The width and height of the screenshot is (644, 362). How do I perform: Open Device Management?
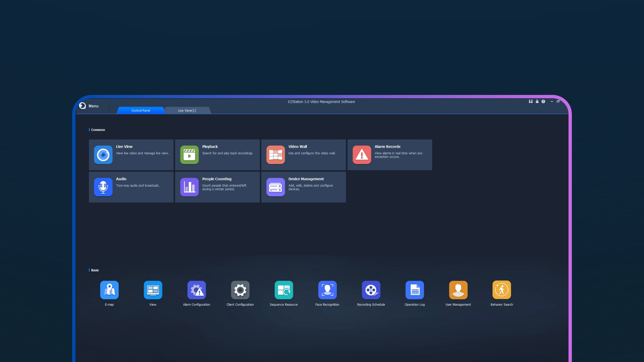tap(303, 187)
